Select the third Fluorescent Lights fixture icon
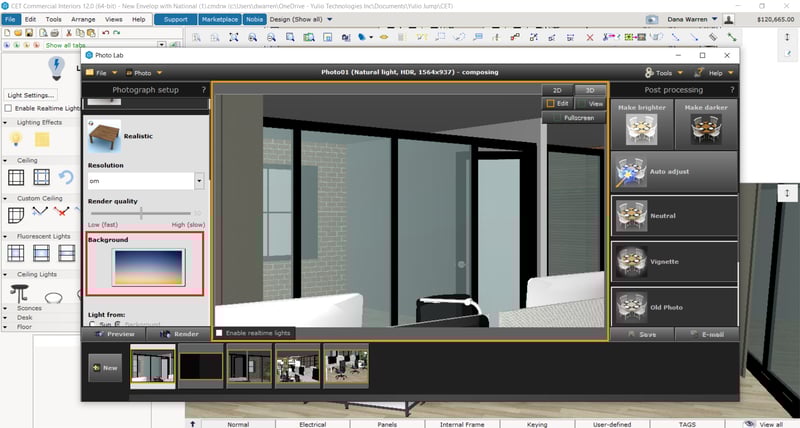The image size is (800, 428). [x=66, y=253]
